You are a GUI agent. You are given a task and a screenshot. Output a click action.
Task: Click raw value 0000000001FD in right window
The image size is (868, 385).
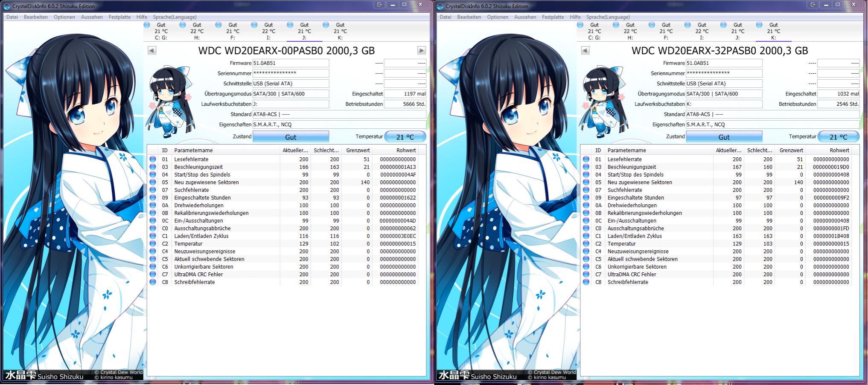[x=831, y=229]
